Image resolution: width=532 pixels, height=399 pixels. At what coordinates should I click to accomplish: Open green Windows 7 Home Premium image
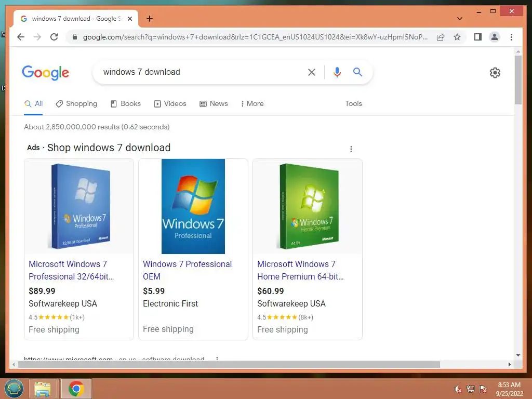[308, 206]
